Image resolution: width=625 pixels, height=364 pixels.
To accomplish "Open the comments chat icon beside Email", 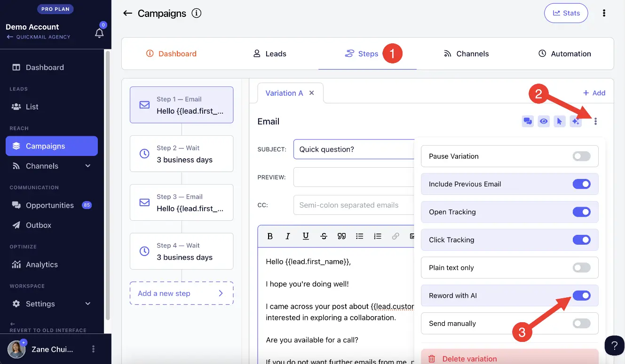I will (x=528, y=122).
